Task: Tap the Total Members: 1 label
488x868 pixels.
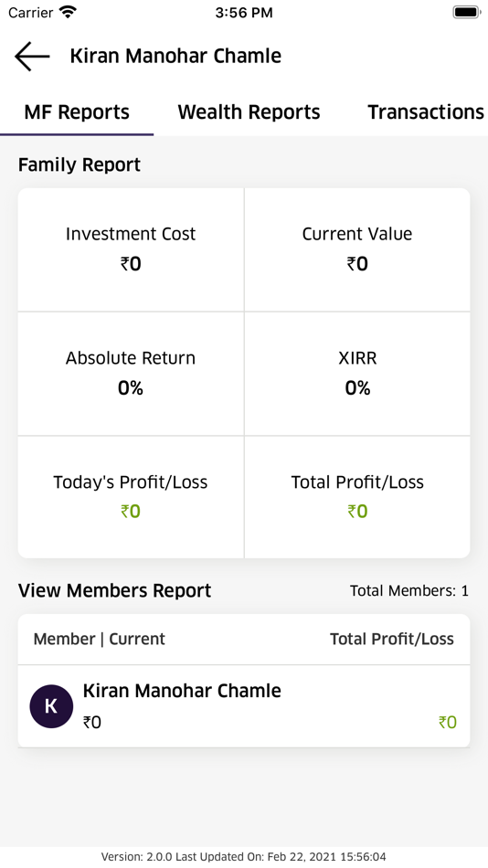Action: pos(408,590)
